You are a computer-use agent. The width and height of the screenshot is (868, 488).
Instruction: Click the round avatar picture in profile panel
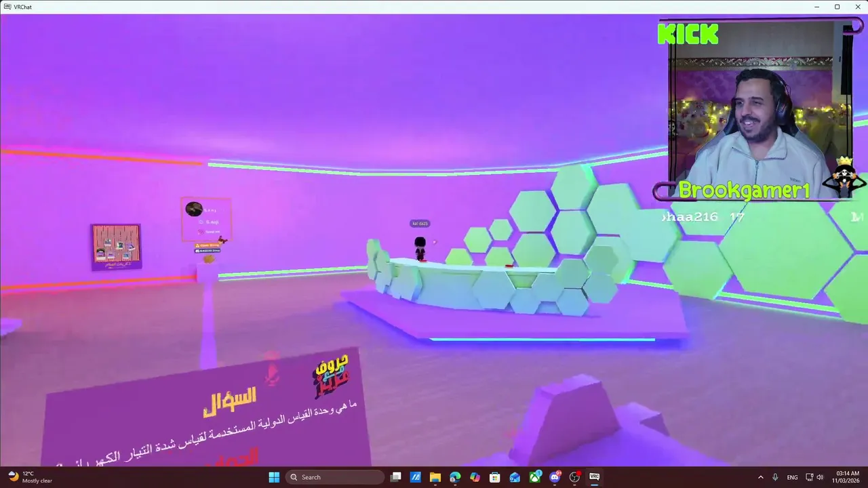click(x=194, y=209)
